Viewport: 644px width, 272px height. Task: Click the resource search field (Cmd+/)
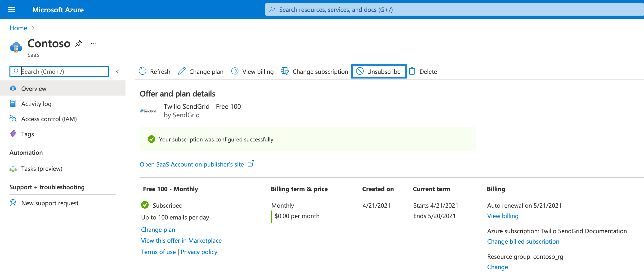point(59,71)
